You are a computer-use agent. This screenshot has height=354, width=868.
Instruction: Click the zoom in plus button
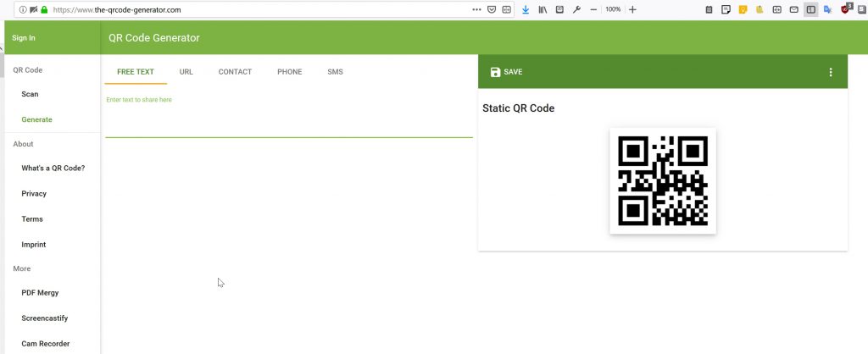632,9
